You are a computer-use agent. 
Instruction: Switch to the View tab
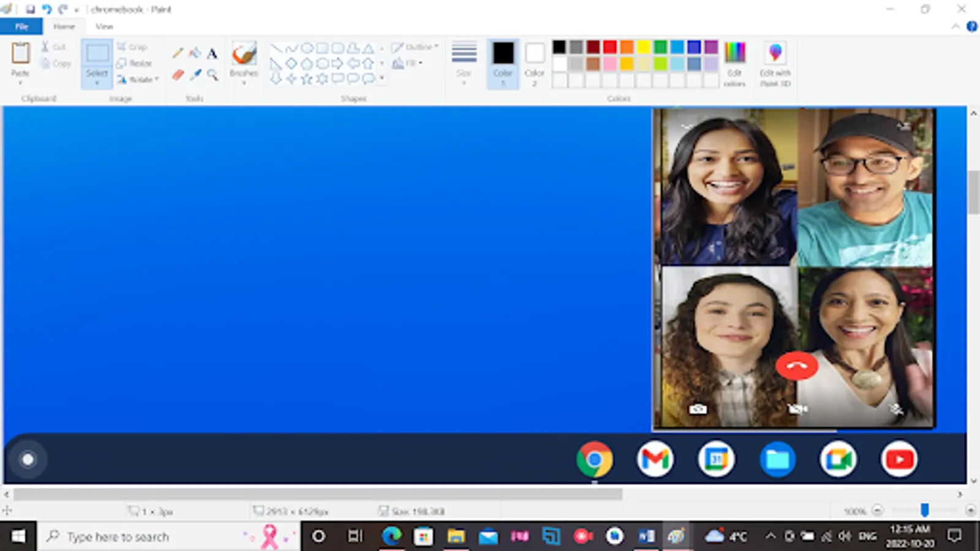point(104,26)
